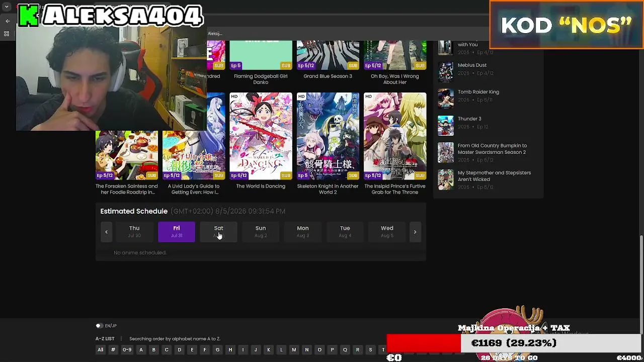Switch to the Sat schedule tab

click(x=218, y=232)
